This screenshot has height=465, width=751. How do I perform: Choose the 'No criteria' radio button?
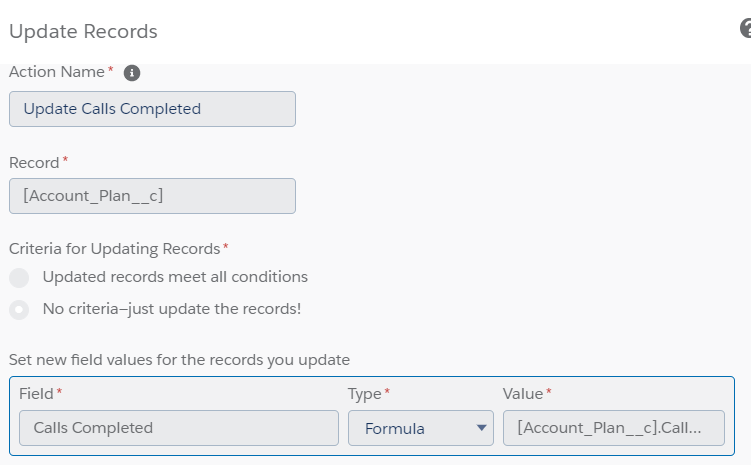point(19,309)
